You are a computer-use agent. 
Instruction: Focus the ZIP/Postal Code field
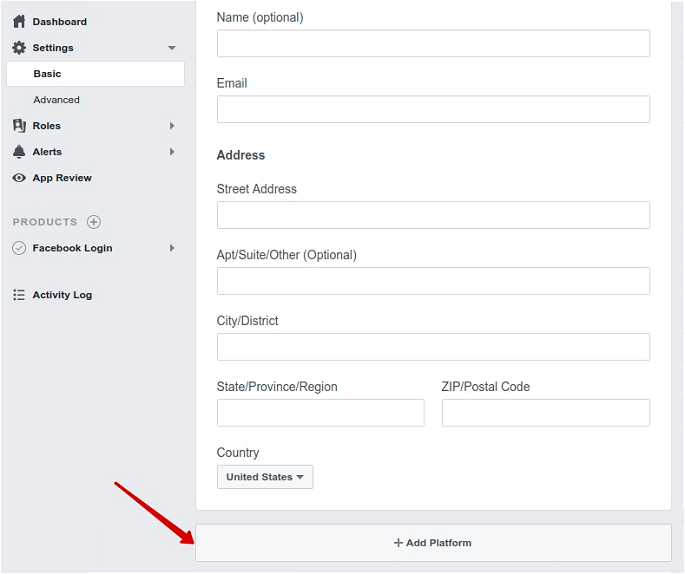tap(546, 413)
